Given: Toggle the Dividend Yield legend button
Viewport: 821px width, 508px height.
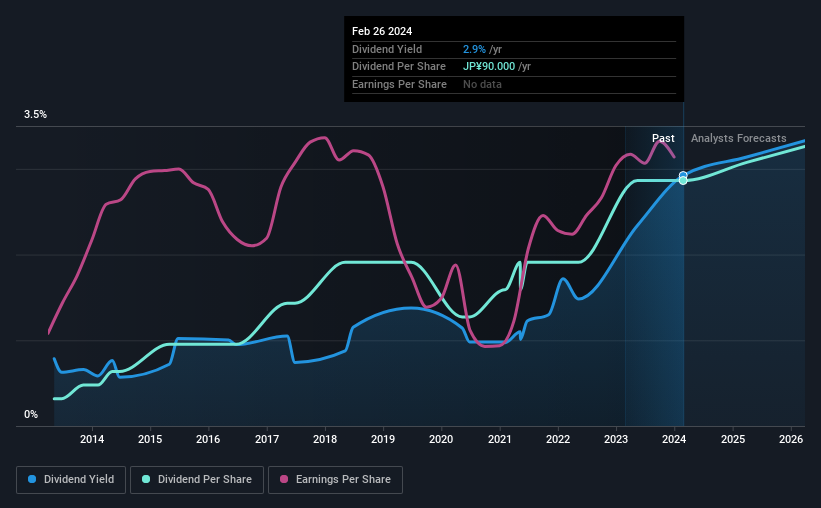Looking at the screenshot, I should [71, 480].
